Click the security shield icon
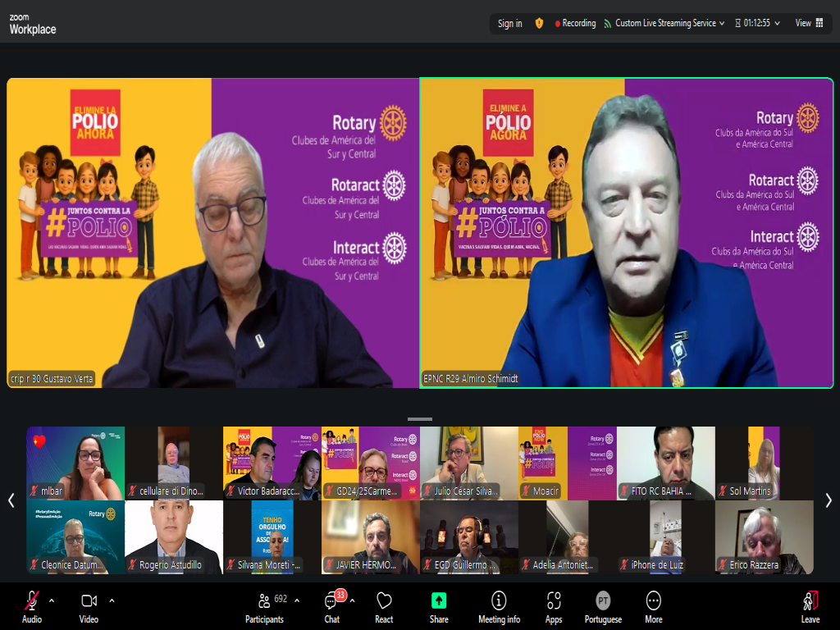Viewport: 840px width, 630px height. (x=539, y=23)
